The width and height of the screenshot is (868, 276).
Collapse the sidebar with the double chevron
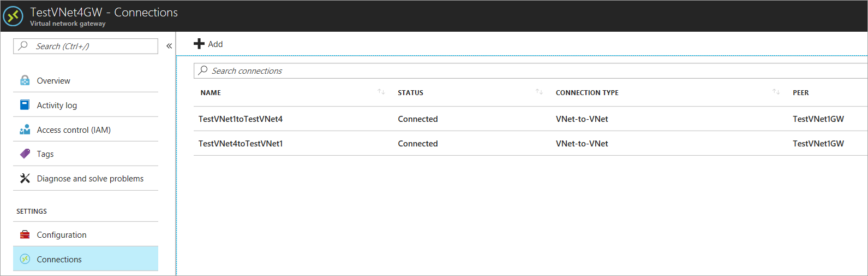[x=169, y=46]
